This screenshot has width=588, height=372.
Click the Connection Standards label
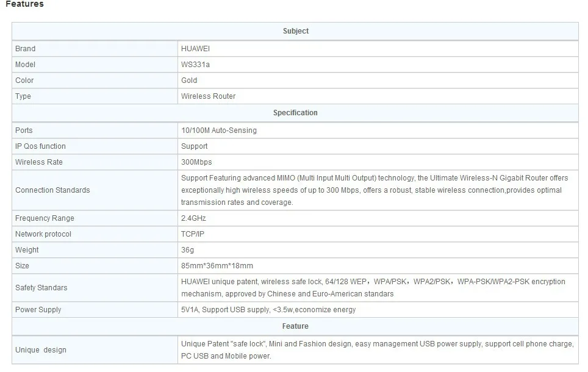pyautogui.click(x=52, y=190)
